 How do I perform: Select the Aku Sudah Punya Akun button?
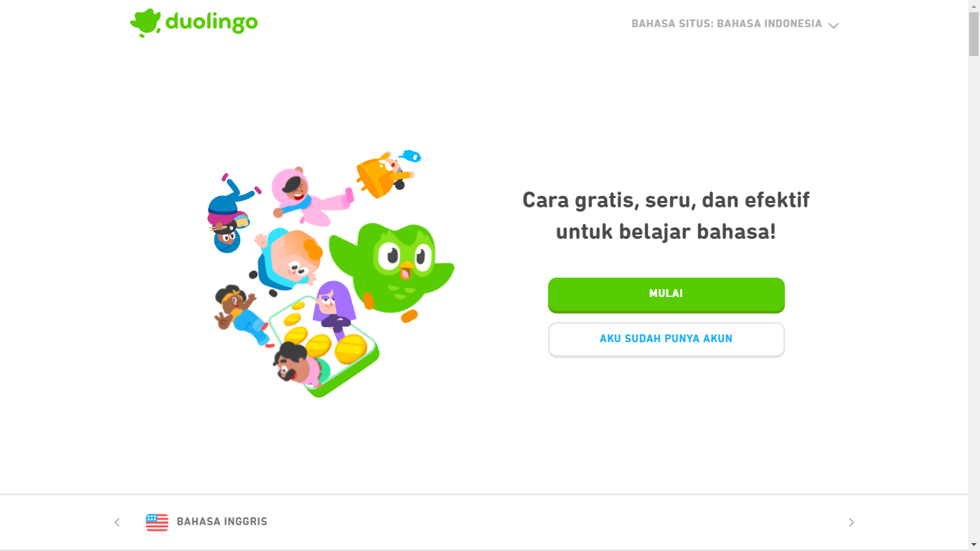coord(666,339)
